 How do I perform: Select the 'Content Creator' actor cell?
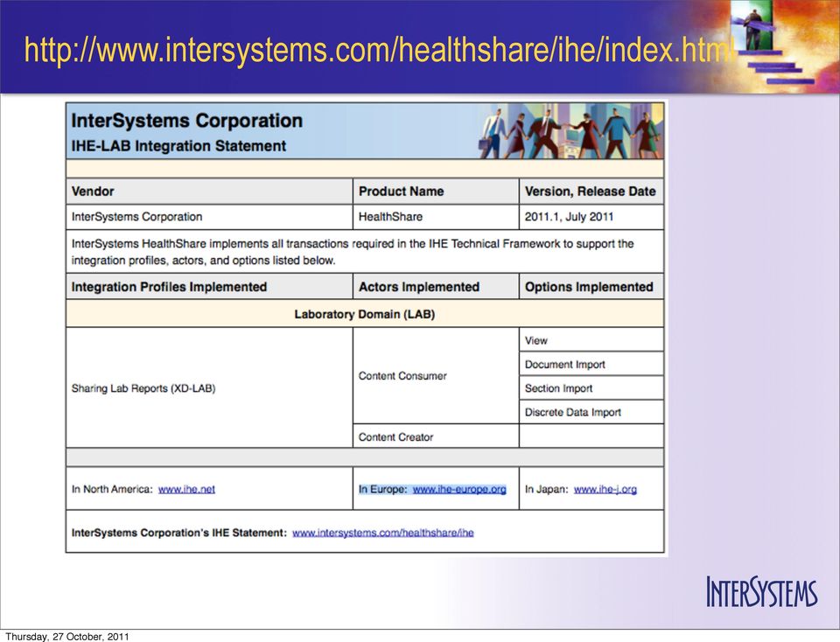436,436
